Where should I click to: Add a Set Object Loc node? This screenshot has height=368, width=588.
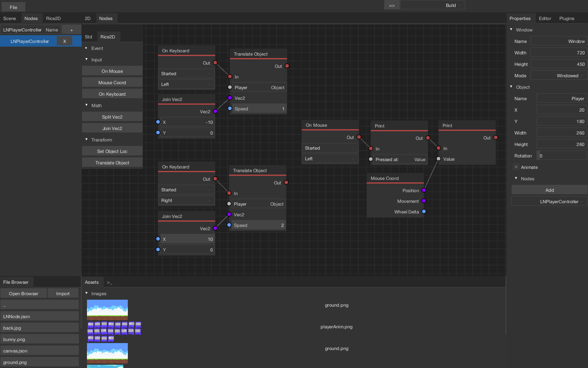112,151
